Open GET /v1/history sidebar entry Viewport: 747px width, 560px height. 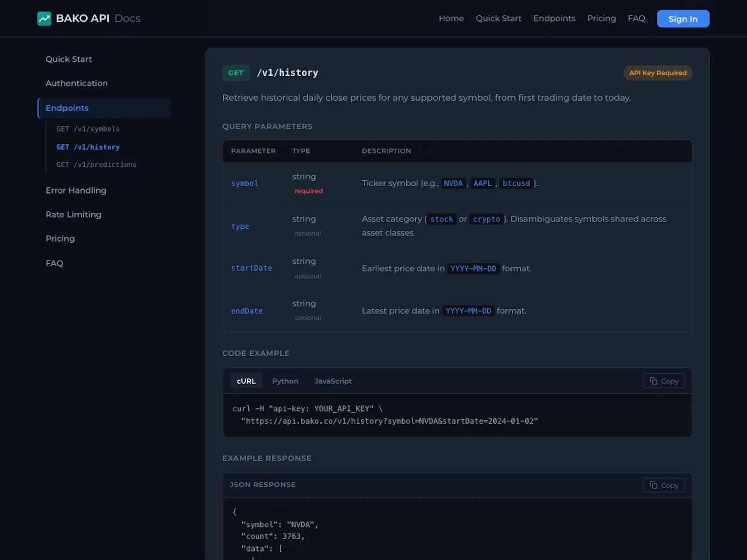click(x=88, y=147)
